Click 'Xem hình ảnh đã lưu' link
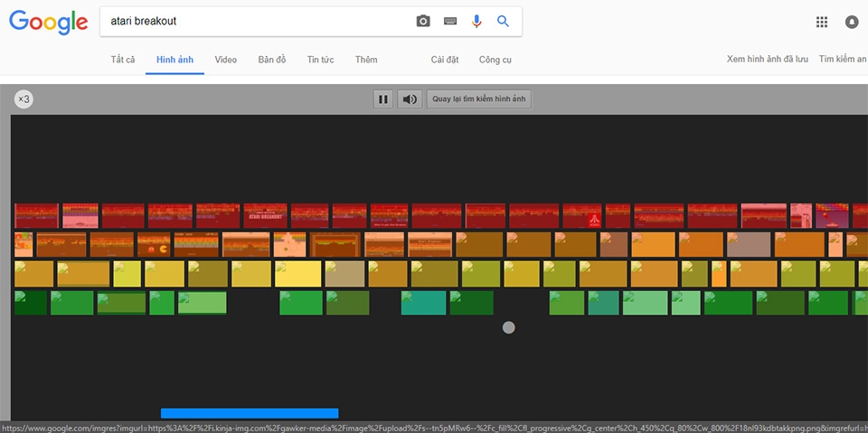This screenshot has width=868, height=433. coord(768,60)
